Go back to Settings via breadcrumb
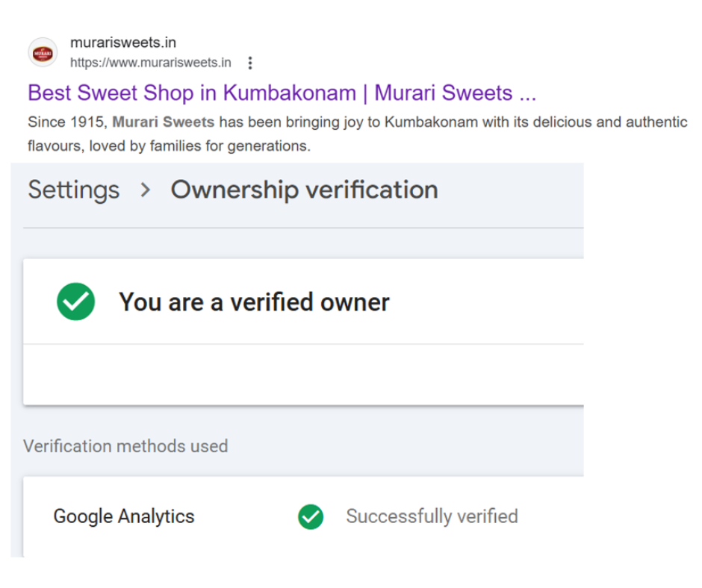 (73, 190)
